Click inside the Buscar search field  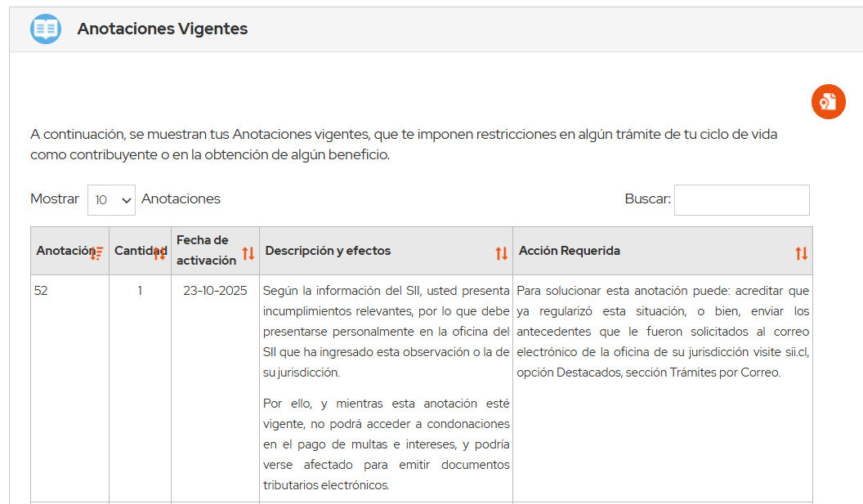click(741, 199)
